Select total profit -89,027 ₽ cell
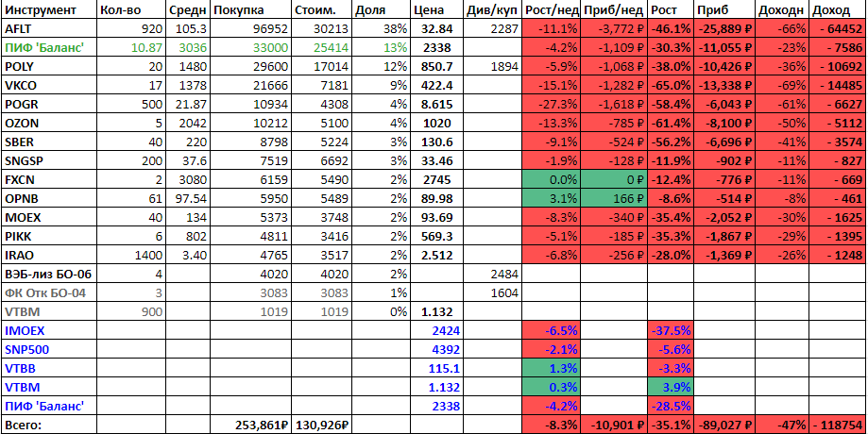This screenshot has height=434, width=868. tap(723, 426)
